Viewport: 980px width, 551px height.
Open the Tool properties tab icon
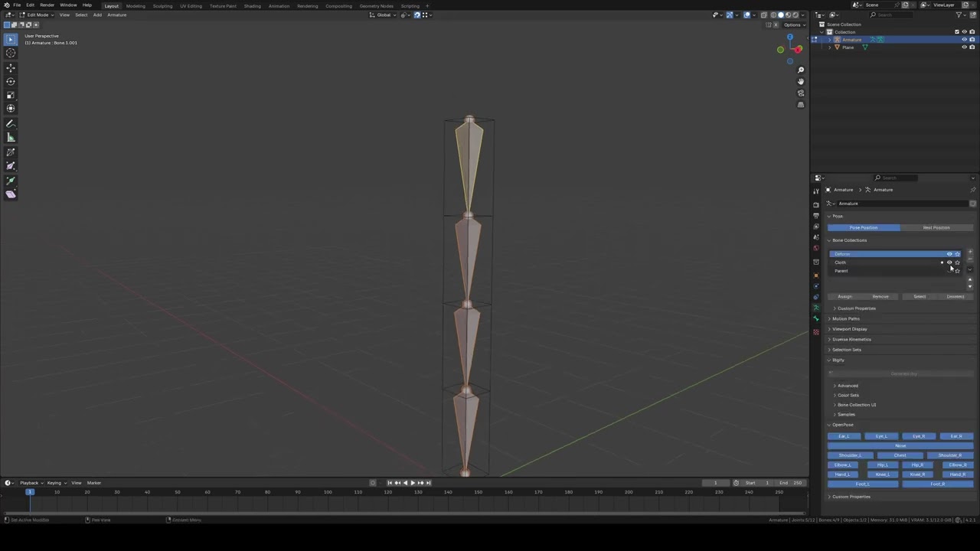coord(816,191)
